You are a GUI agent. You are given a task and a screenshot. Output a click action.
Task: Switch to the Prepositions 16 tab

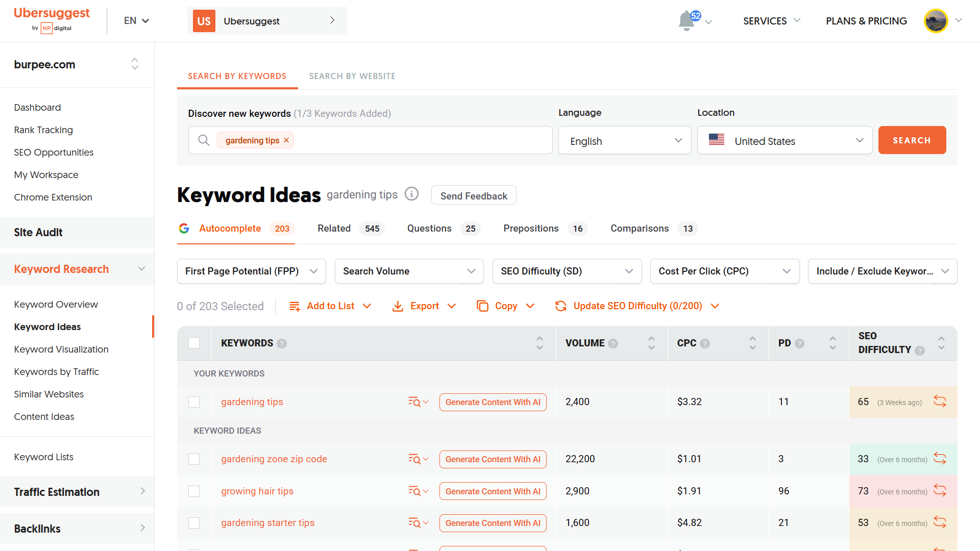click(x=545, y=229)
